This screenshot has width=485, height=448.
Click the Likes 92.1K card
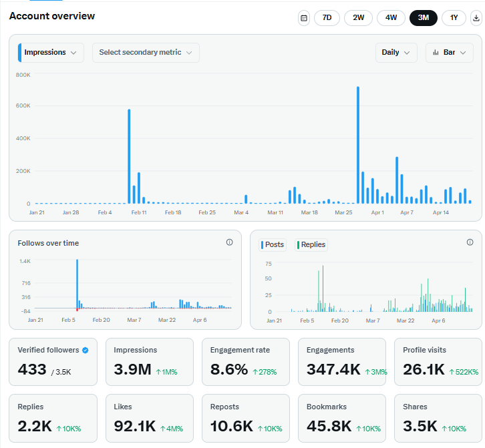click(150, 419)
